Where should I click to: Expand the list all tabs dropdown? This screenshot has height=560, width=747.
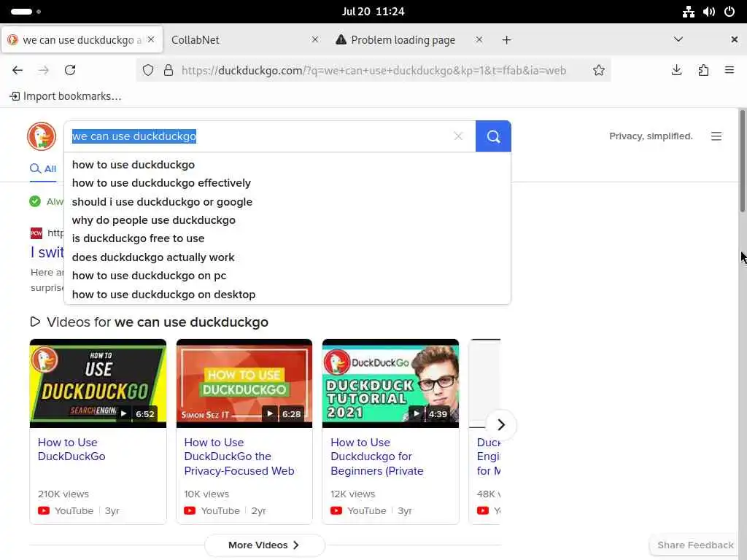(x=678, y=39)
